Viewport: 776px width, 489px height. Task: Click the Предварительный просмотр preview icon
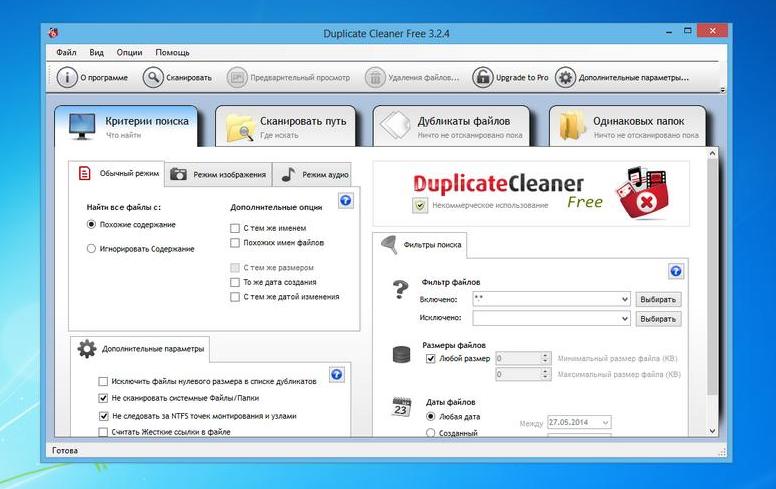click(237, 77)
